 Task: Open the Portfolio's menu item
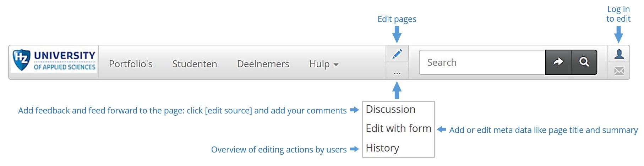[x=131, y=64]
